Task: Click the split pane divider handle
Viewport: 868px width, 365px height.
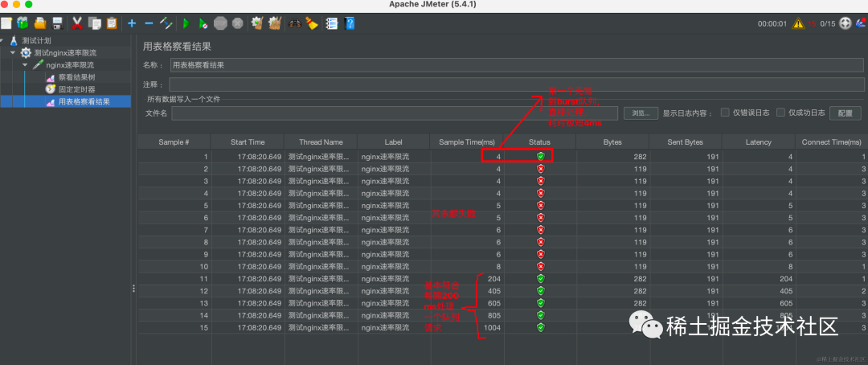Action: coord(133,288)
